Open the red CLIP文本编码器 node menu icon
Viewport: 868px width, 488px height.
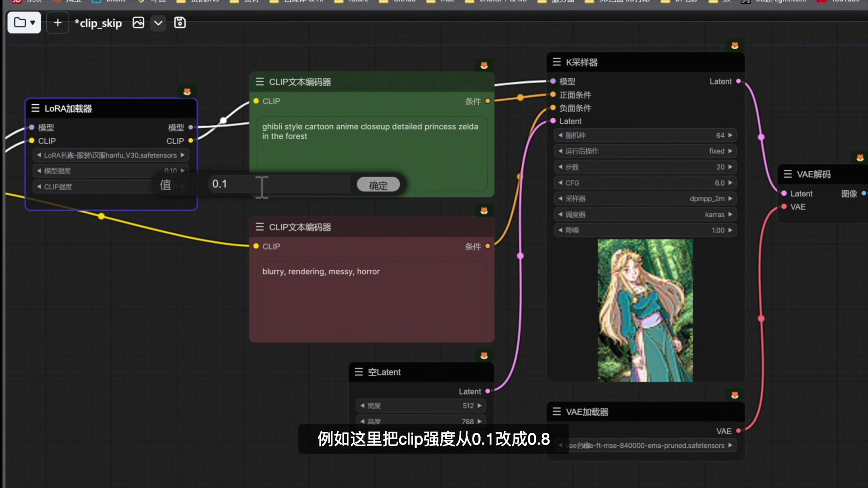(x=259, y=227)
